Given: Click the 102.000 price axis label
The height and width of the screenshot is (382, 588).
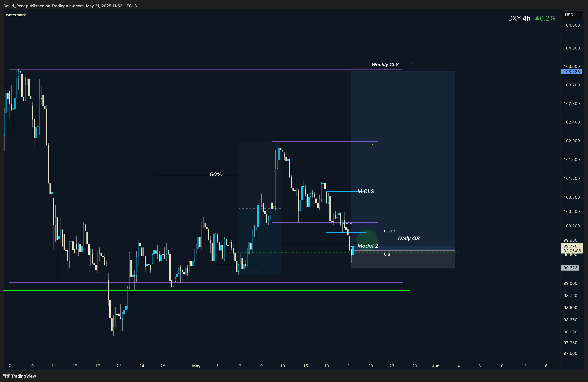Looking at the screenshot, I should (572, 141).
